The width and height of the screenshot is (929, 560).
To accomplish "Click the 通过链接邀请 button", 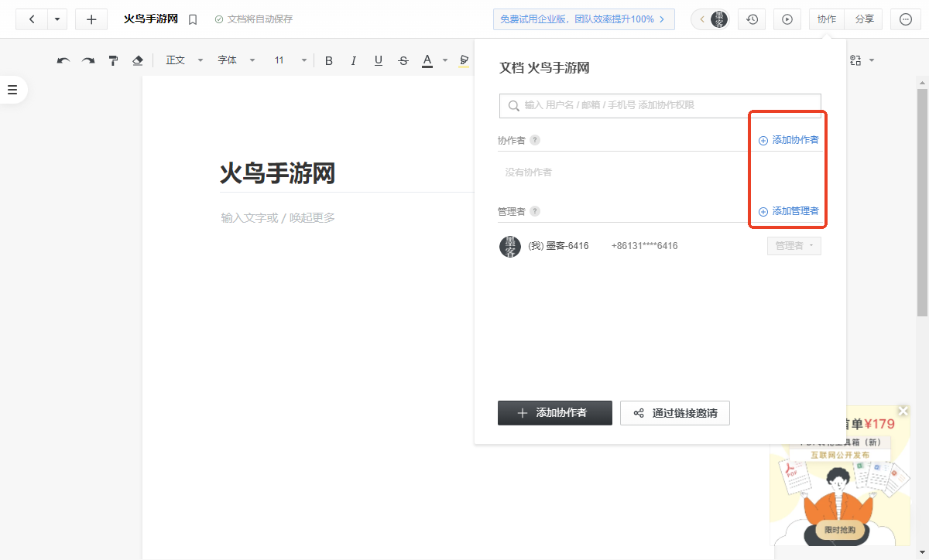I will [675, 413].
